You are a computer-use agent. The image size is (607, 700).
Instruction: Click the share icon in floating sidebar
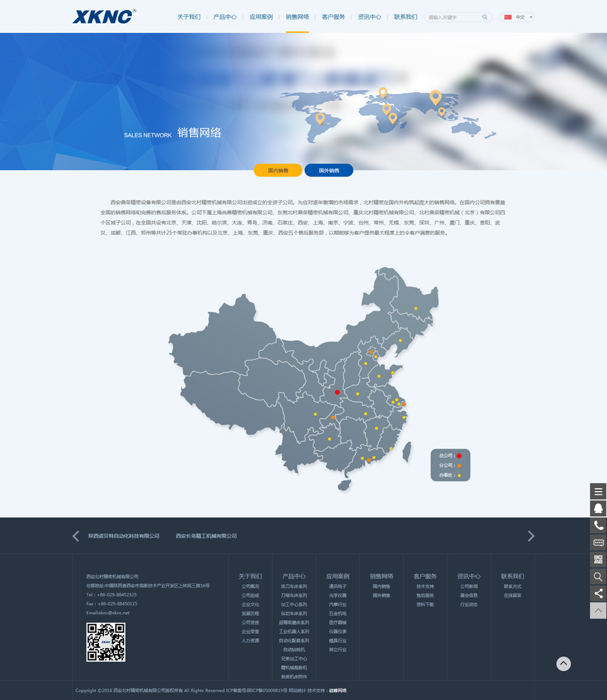(598, 594)
